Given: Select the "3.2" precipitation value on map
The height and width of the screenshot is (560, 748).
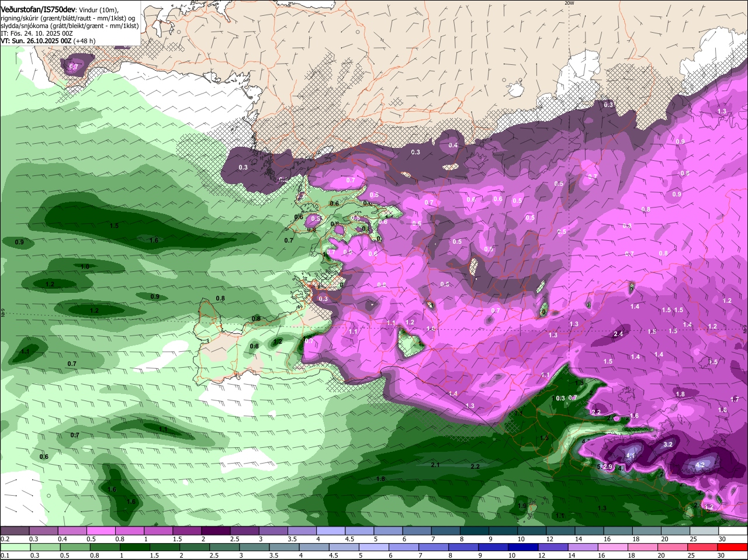Looking at the screenshot, I should [669, 445].
